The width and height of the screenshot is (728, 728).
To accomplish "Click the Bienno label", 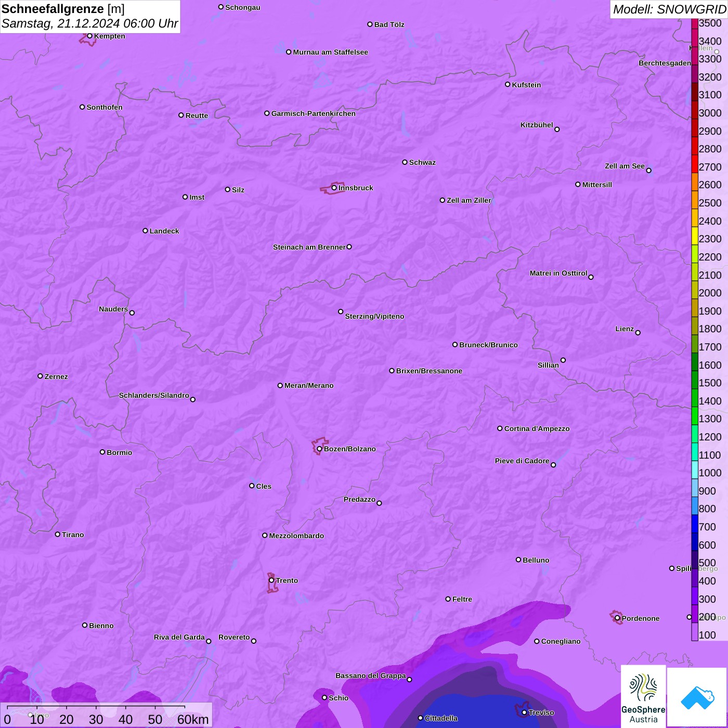I will tap(101, 626).
